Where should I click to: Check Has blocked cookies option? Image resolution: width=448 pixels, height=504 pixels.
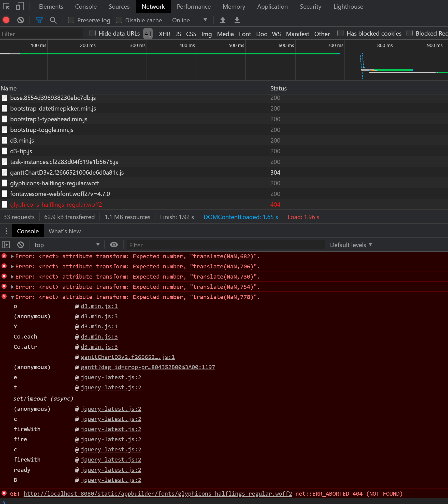(x=340, y=33)
